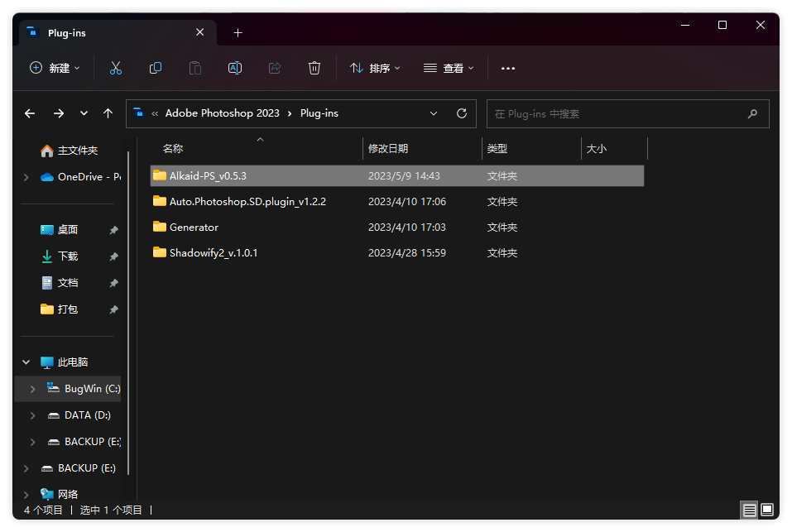Viewport: 792px width, 532px height.
Task: Sort by 修改日期 column header
Action: pyautogui.click(x=388, y=149)
